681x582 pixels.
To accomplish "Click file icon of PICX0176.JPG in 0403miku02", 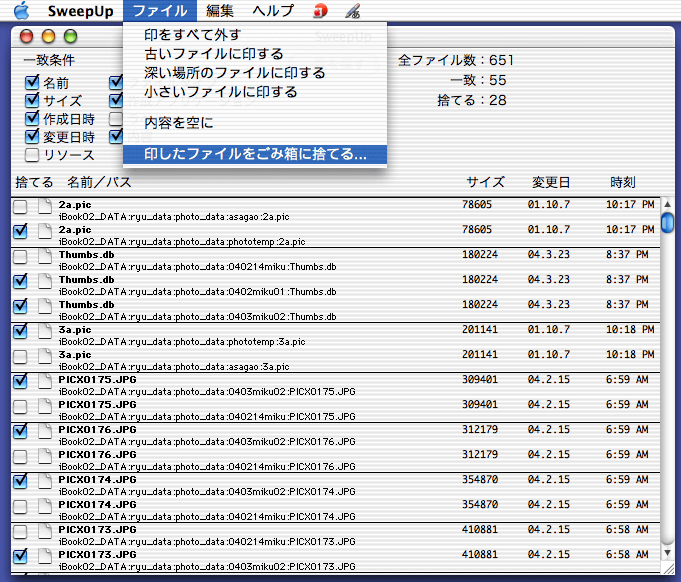I will (45, 431).
